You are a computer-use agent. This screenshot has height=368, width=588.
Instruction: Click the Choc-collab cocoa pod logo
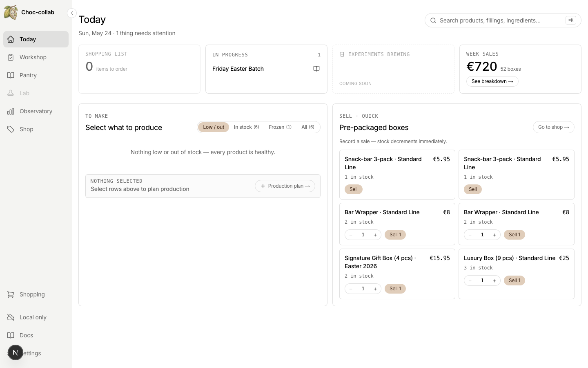11,12
